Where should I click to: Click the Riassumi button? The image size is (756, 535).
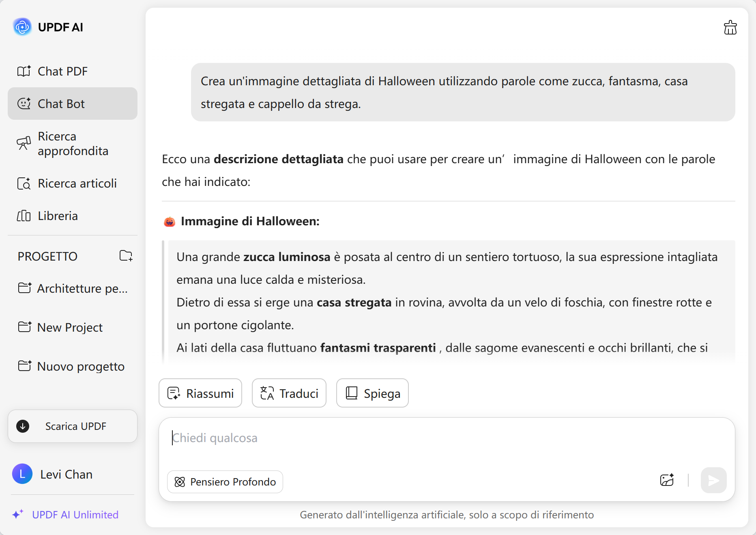pyautogui.click(x=200, y=393)
